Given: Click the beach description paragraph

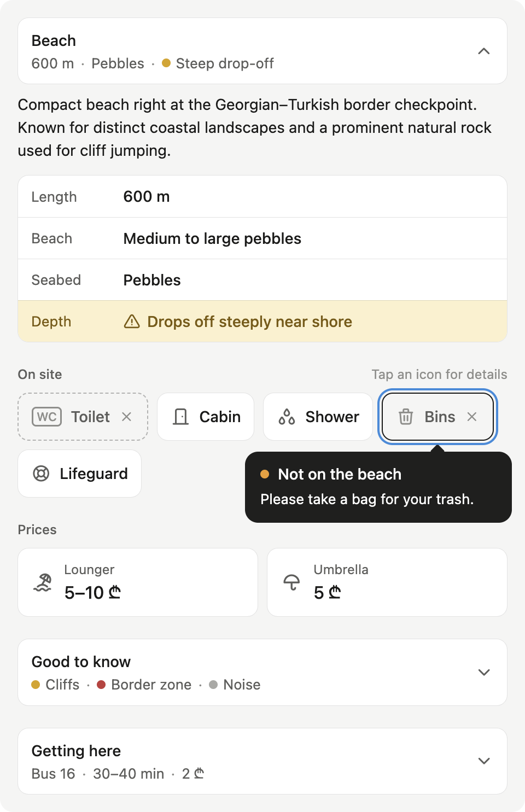Looking at the screenshot, I should (x=255, y=127).
